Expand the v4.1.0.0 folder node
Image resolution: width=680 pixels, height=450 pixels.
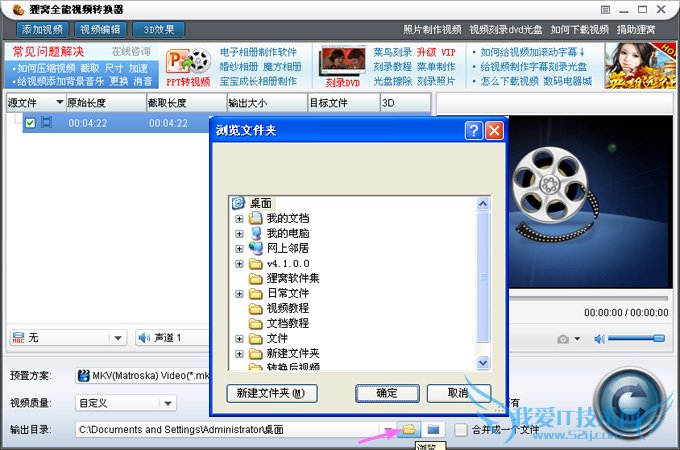click(239, 264)
